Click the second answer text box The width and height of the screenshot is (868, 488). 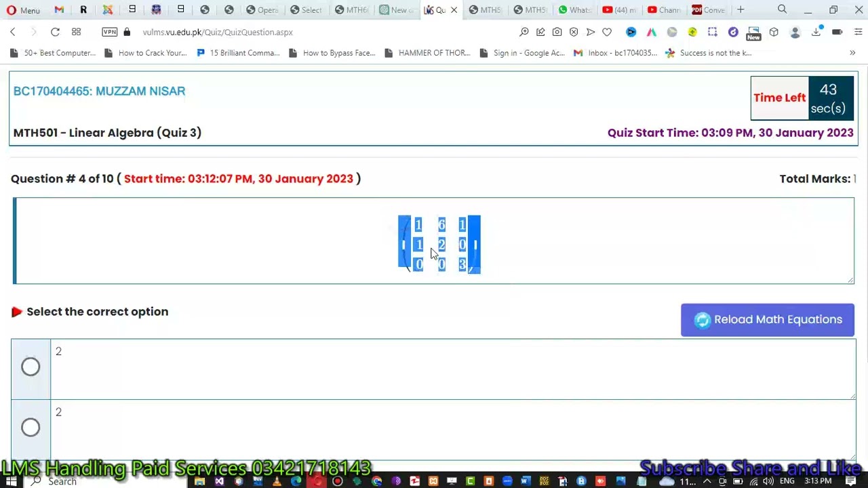click(453, 430)
